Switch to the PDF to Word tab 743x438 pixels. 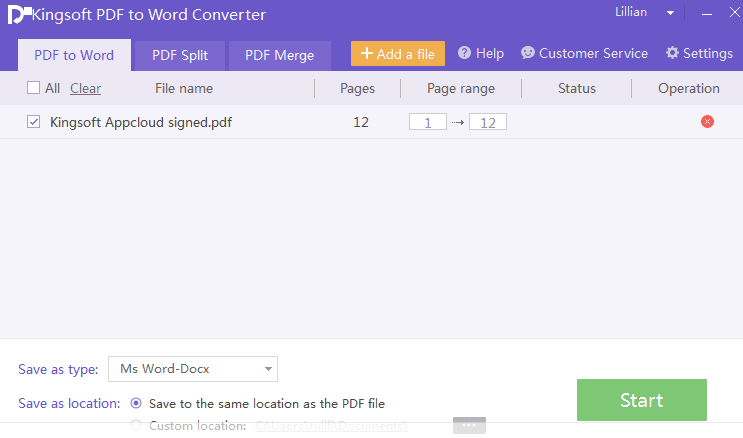coord(74,55)
